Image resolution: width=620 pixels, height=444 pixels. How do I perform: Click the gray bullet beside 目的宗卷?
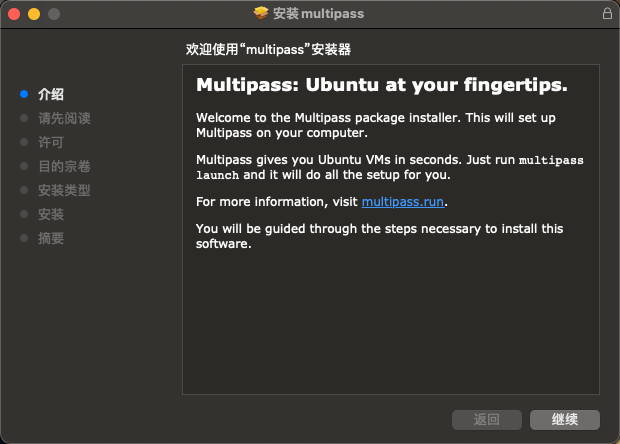[24, 166]
